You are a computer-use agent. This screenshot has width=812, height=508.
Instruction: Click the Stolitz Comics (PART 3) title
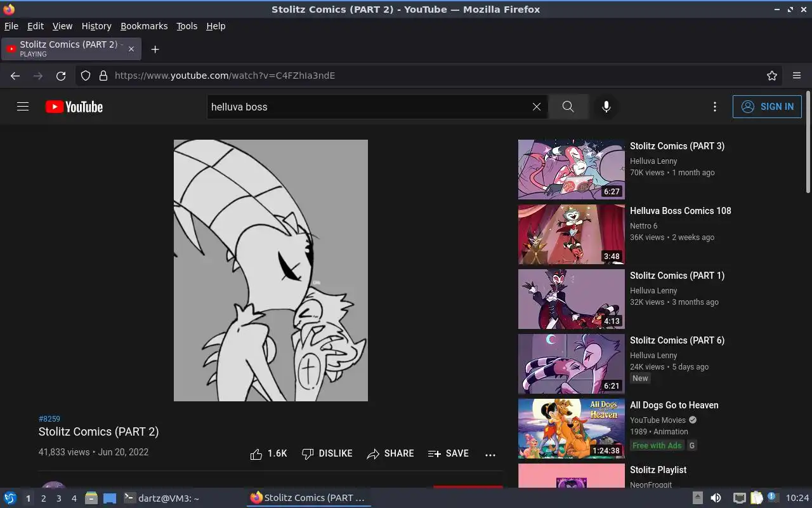click(x=677, y=146)
